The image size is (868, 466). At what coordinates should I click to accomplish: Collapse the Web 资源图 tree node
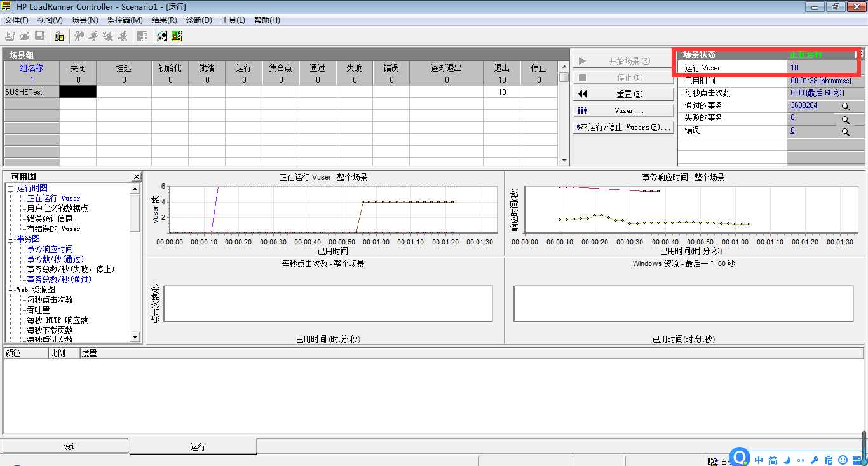[10, 290]
